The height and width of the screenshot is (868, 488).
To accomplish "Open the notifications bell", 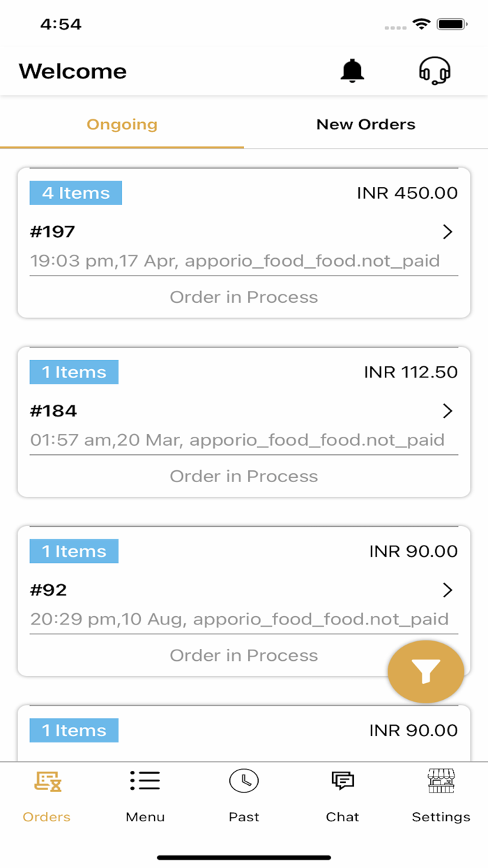I will coord(352,70).
